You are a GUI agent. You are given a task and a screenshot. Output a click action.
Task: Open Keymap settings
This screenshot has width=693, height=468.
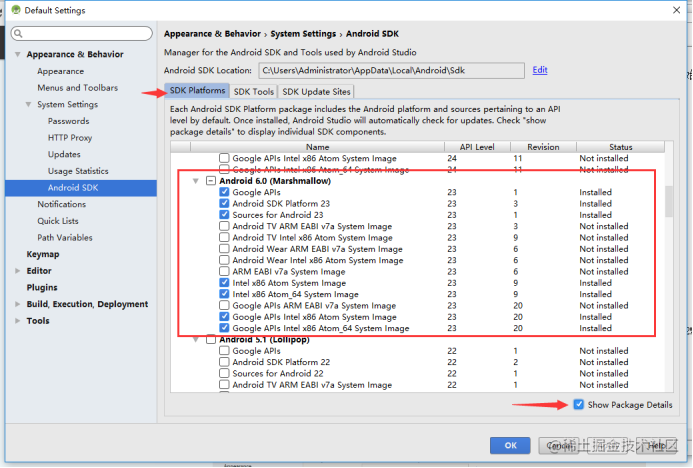tap(43, 254)
